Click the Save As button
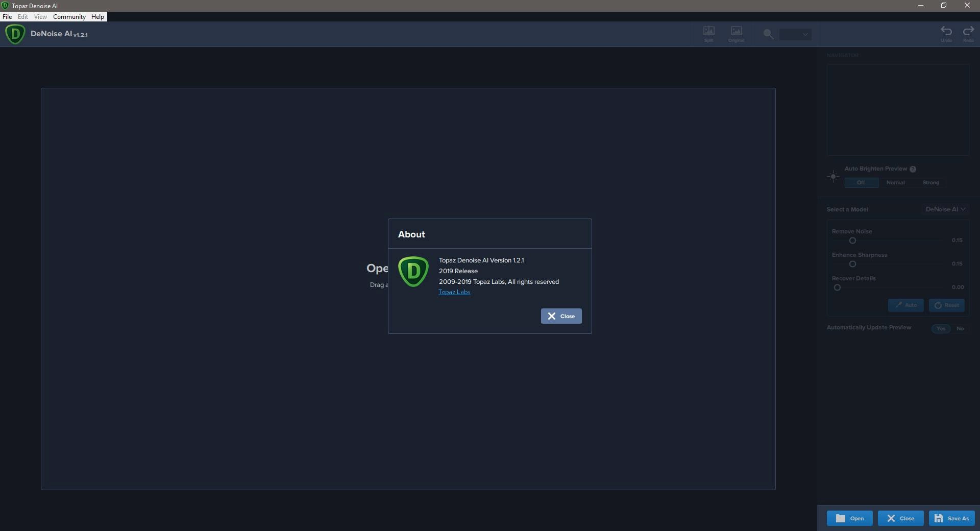Screen dimensions: 980x531 click(951, 518)
